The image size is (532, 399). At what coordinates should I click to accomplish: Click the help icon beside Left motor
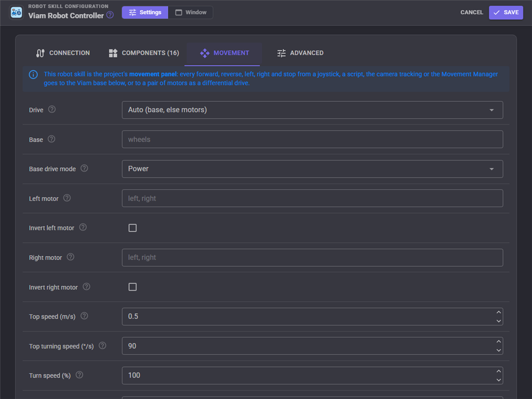pyautogui.click(x=67, y=198)
